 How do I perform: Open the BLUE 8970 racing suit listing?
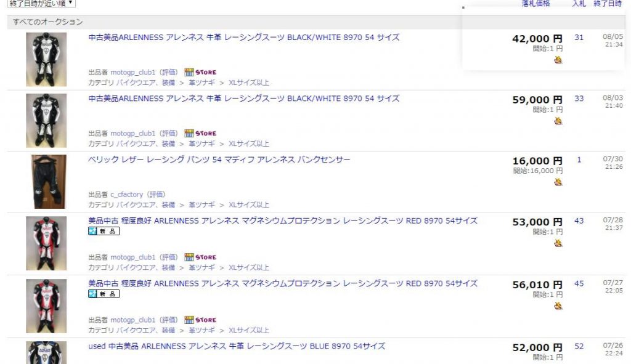tap(236, 346)
